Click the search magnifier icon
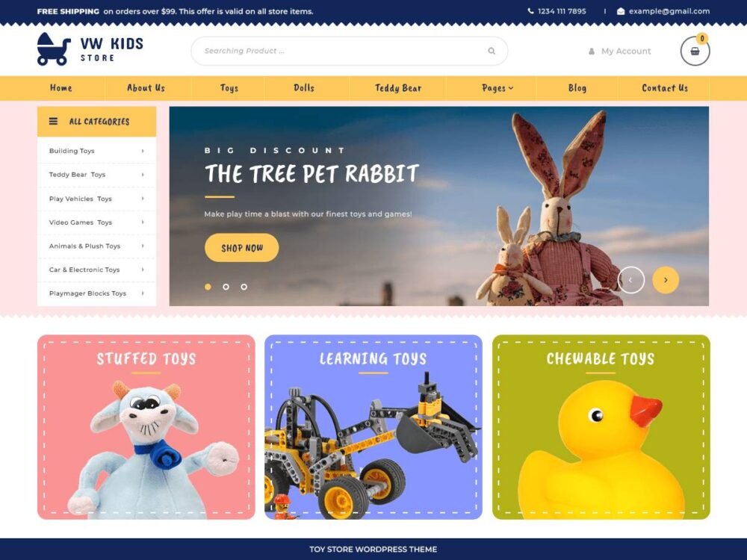The image size is (747, 560). [492, 51]
